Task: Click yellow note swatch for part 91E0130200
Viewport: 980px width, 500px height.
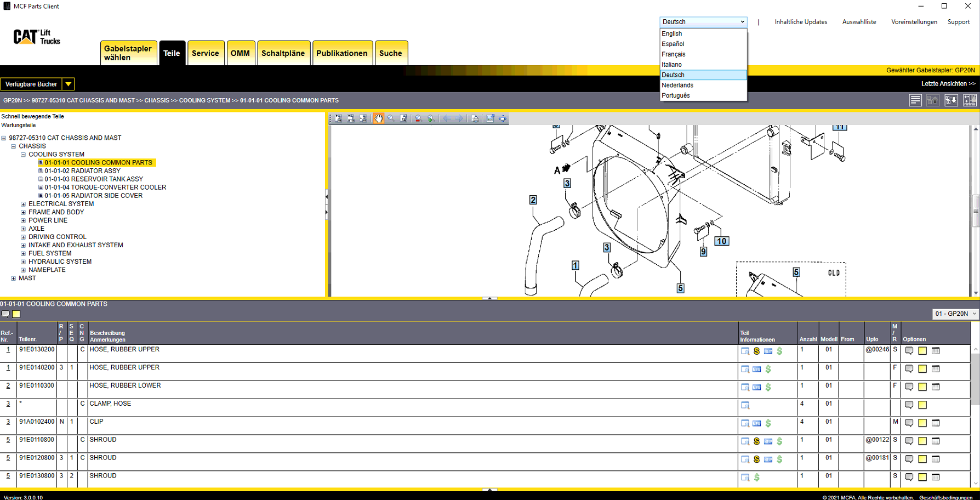Action: click(x=922, y=351)
